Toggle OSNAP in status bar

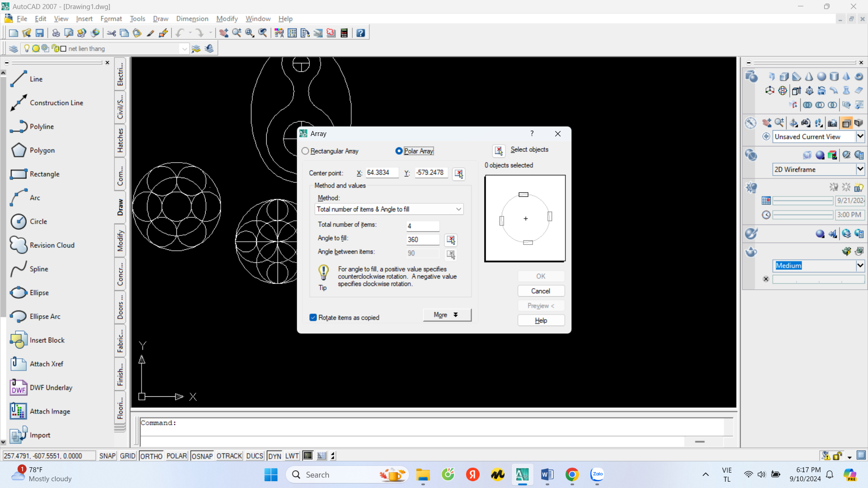tap(202, 456)
